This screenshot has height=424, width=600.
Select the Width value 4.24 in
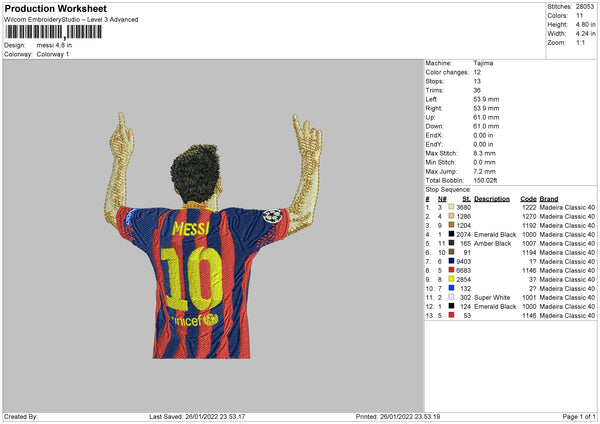click(x=585, y=34)
